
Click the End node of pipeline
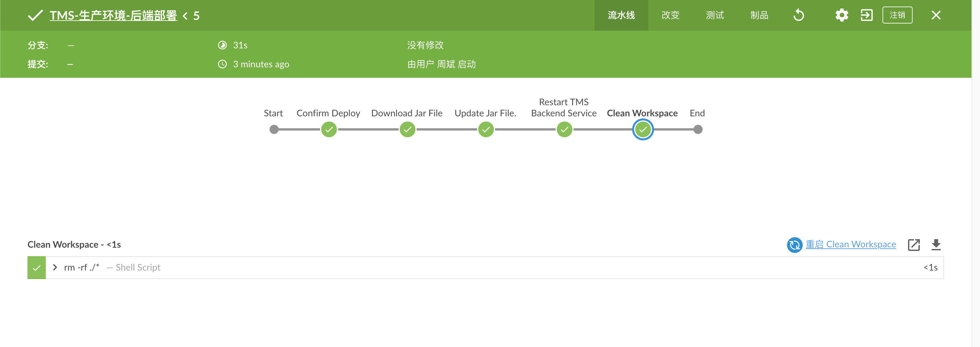pyautogui.click(x=697, y=130)
